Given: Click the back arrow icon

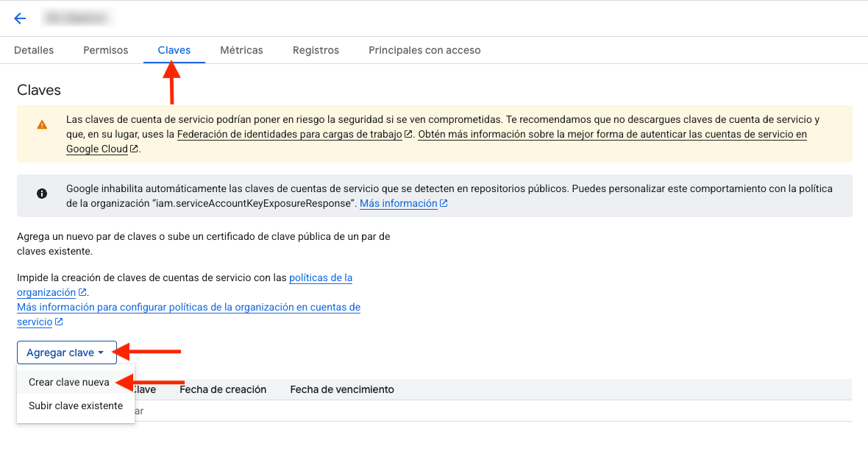Looking at the screenshot, I should (20, 18).
